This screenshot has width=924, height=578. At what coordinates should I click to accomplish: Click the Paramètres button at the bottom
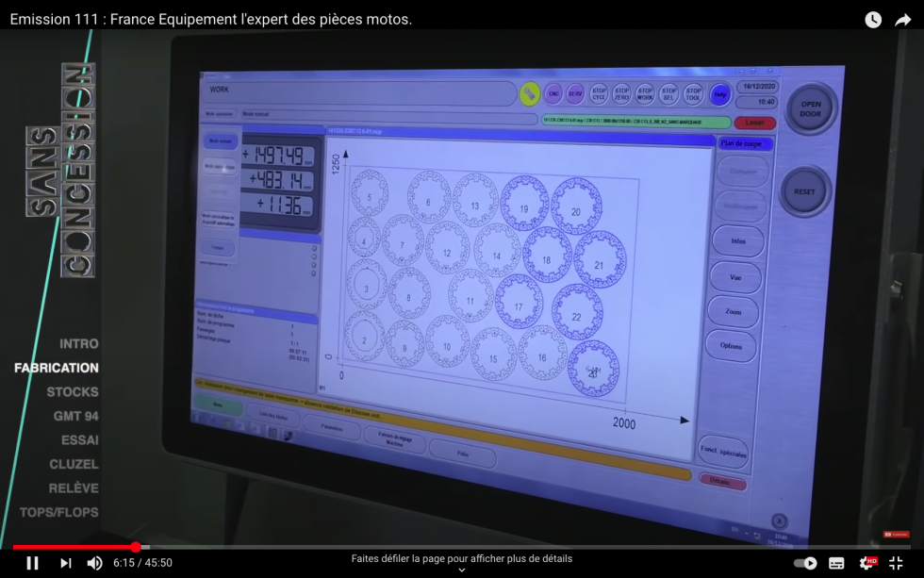click(332, 428)
